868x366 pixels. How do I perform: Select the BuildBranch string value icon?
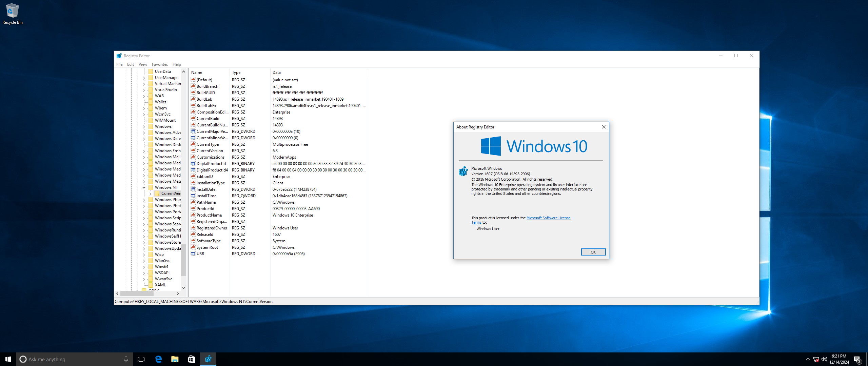coord(193,86)
